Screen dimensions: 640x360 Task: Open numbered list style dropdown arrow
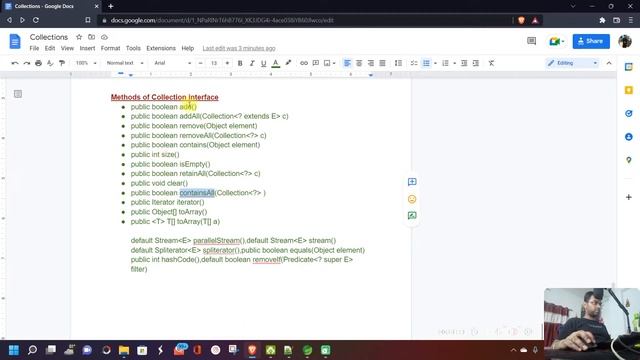tap(454, 63)
